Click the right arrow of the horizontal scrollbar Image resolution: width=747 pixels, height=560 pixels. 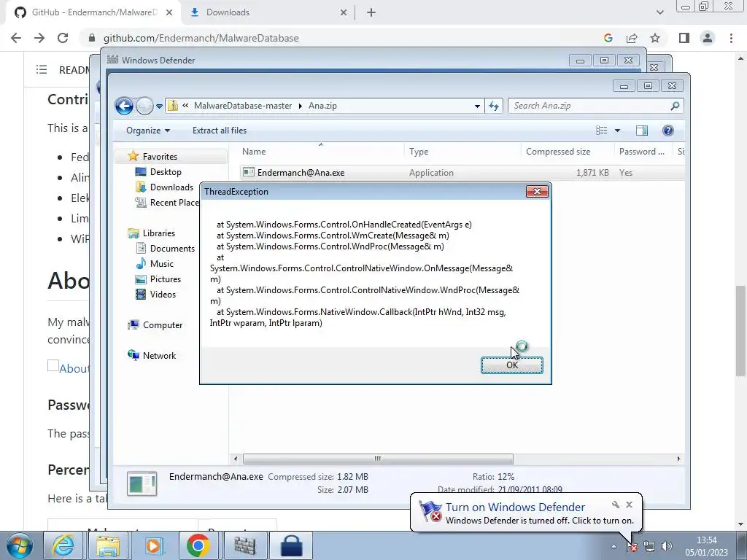[678, 459]
